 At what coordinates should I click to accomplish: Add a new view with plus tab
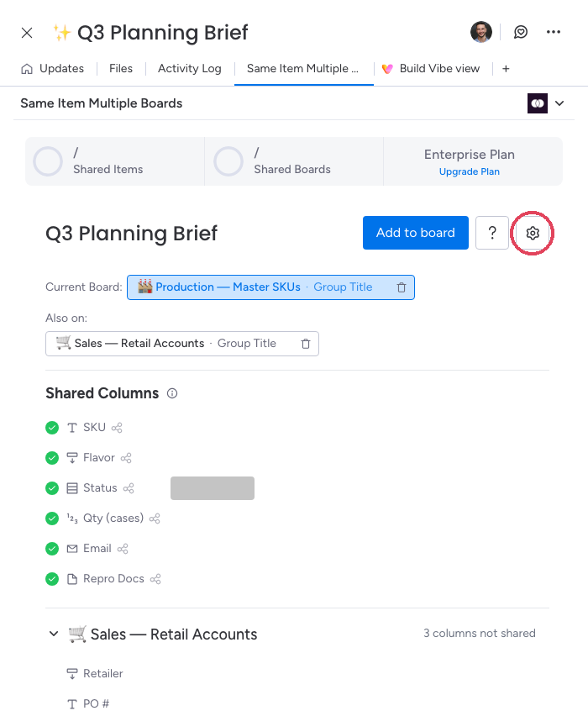pos(506,69)
